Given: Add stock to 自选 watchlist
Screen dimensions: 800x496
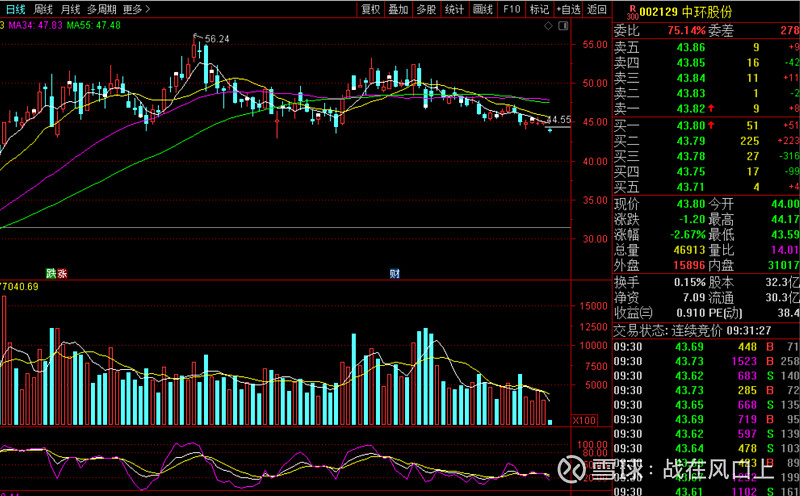Looking at the screenshot, I should 567,9.
